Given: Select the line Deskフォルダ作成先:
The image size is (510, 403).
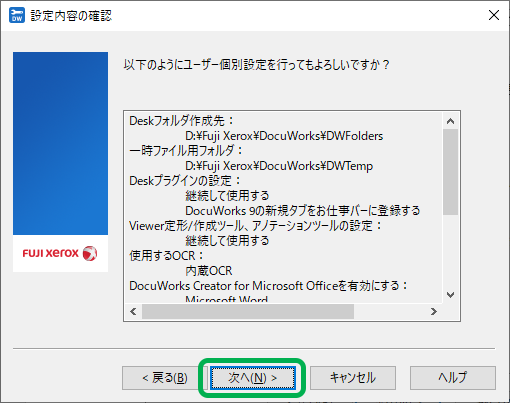Looking at the screenshot, I should point(182,121).
